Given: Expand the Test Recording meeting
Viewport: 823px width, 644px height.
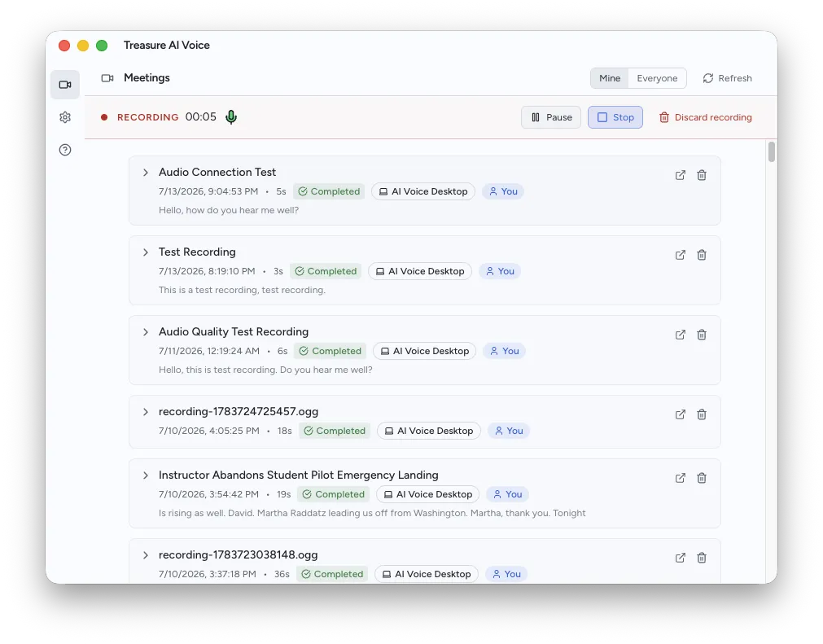Looking at the screenshot, I should pyautogui.click(x=146, y=252).
